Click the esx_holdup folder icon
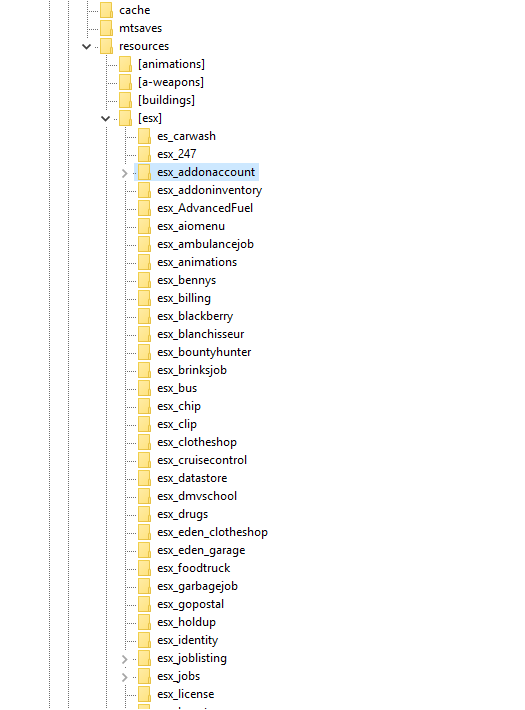 (x=144, y=622)
